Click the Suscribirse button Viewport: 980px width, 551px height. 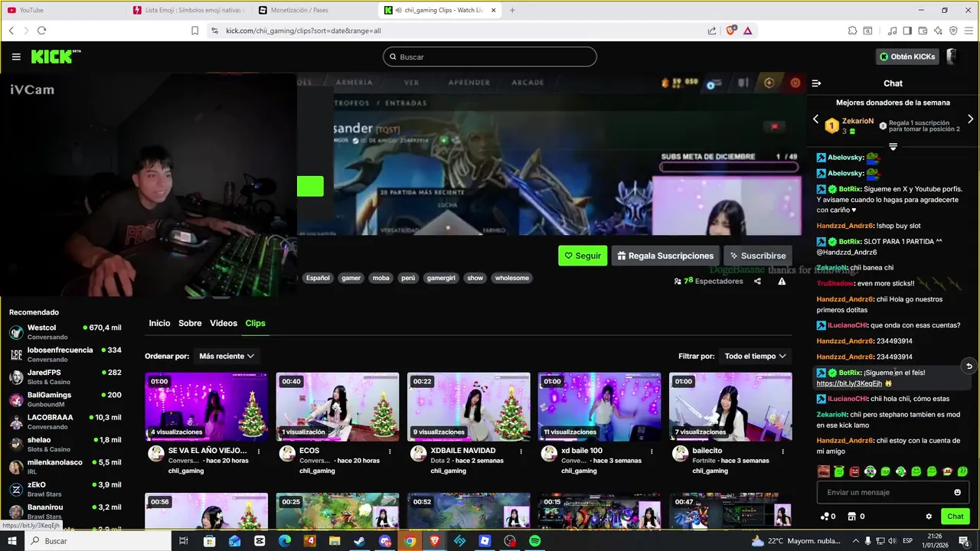[x=758, y=256]
